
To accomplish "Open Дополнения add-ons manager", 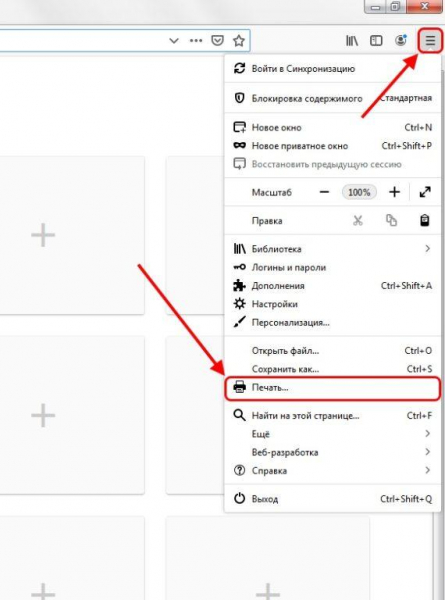I will click(x=332, y=286).
